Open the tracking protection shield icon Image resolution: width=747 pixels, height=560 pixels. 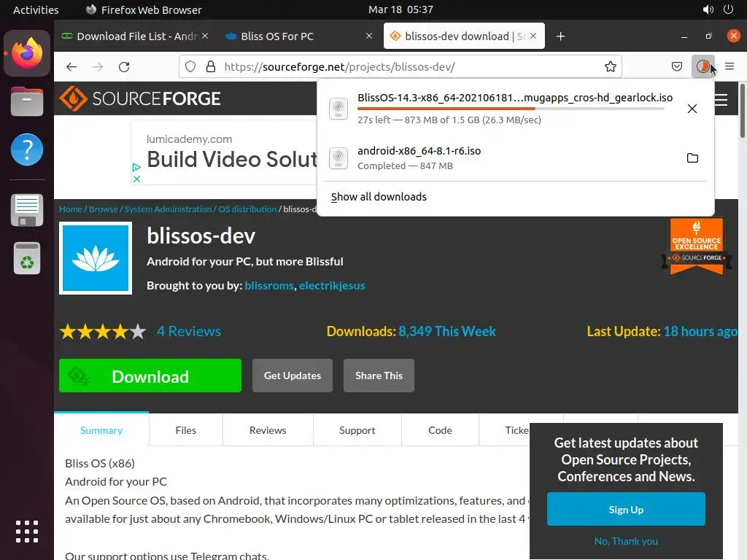(190, 66)
